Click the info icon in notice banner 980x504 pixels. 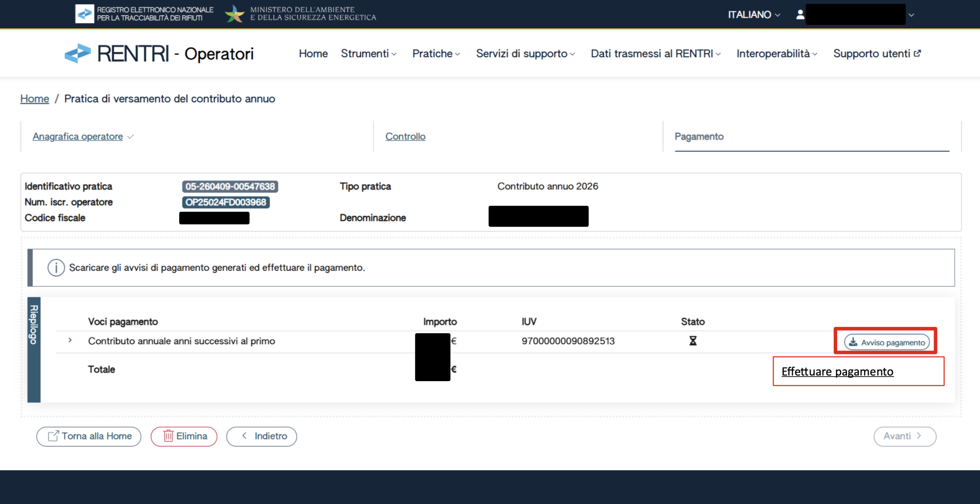(x=56, y=267)
